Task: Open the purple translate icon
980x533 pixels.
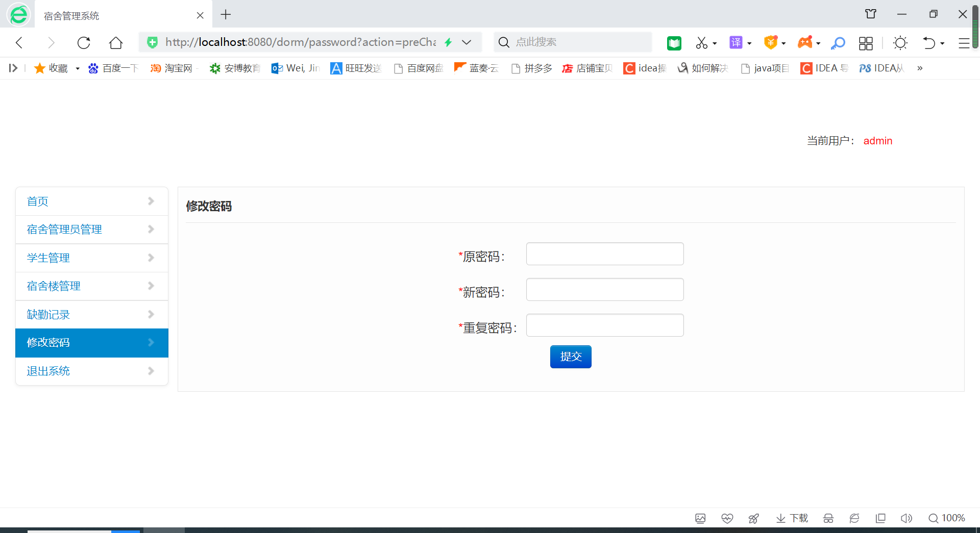Action: (736, 42)
